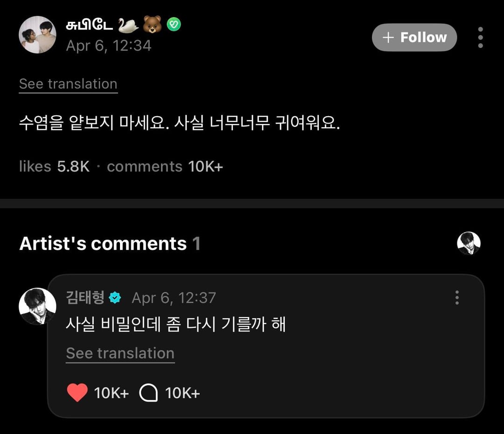Follow the post author

[x=414, y=37]
